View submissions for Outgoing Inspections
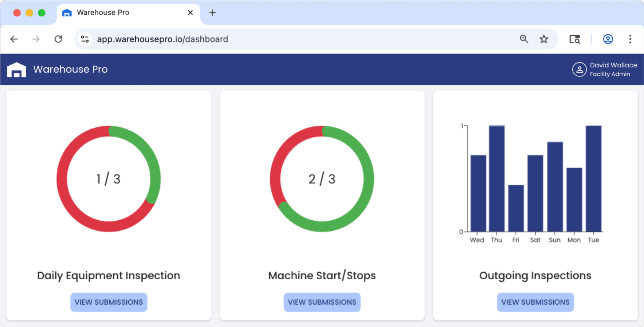The width and height of the screenshot is (644, 327). pyautogui.click(x=535, y=302)
